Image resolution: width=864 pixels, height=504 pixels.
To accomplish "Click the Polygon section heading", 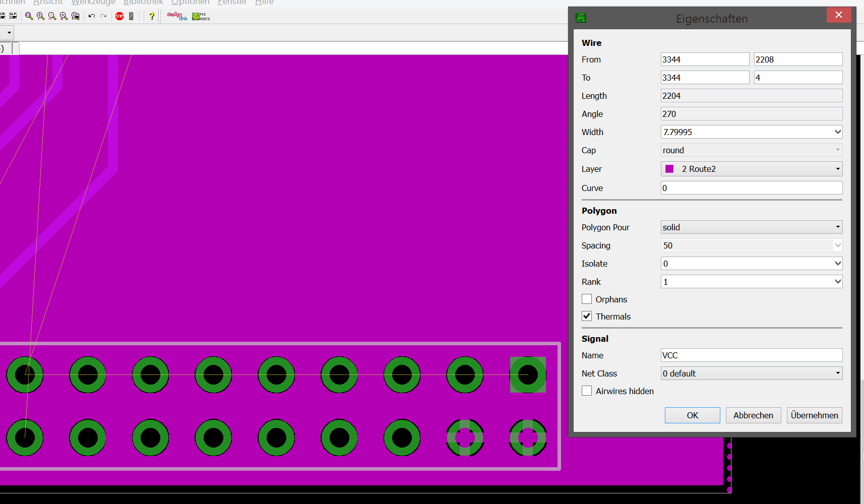I will point(599,211).
